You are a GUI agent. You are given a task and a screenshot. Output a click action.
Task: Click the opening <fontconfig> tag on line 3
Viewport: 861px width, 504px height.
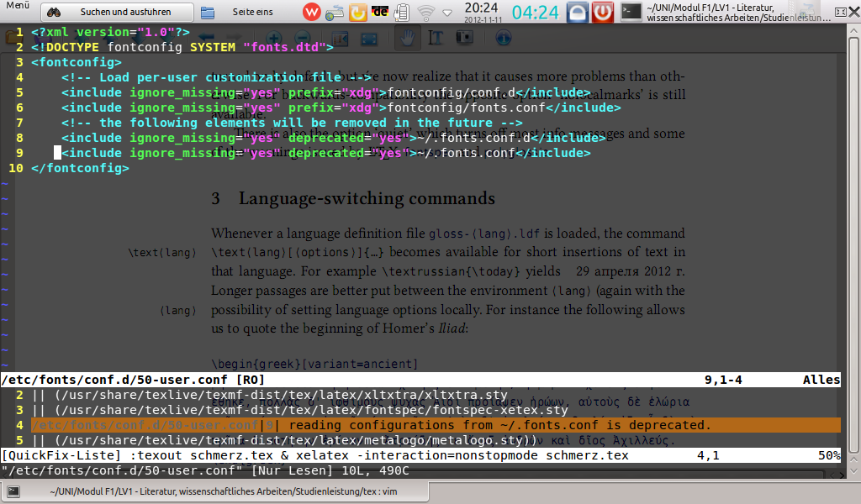tap(77, 62)
